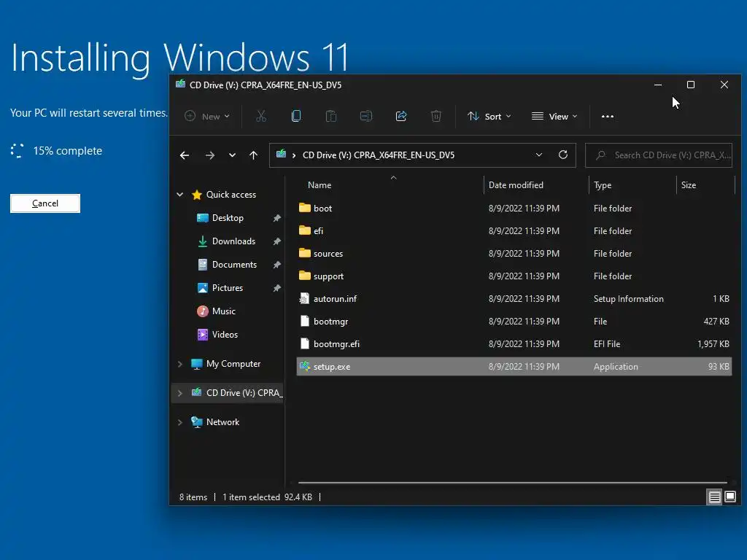Click CD Drive breadcrumb in address bar
The image size is (747, 560).
[379, 155]
